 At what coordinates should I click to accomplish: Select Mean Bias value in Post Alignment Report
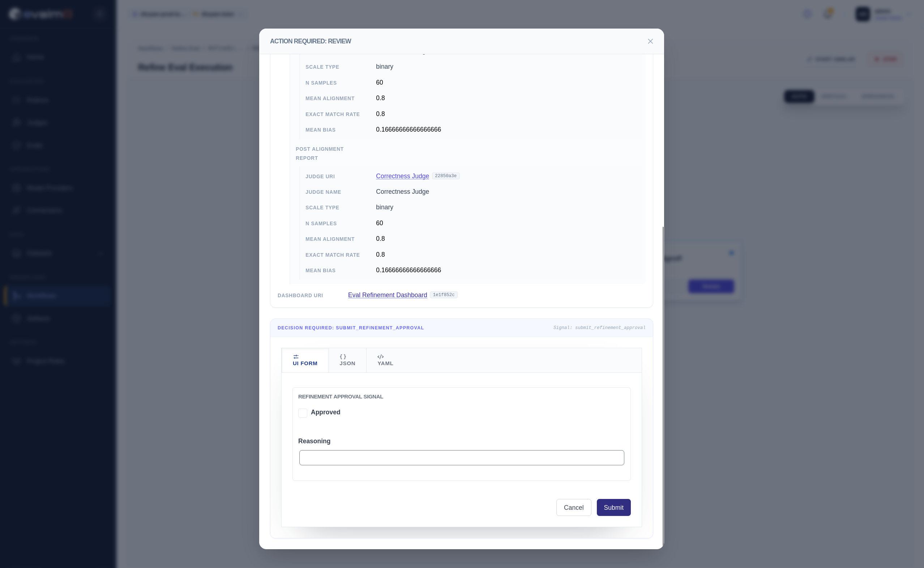point(408,270)
